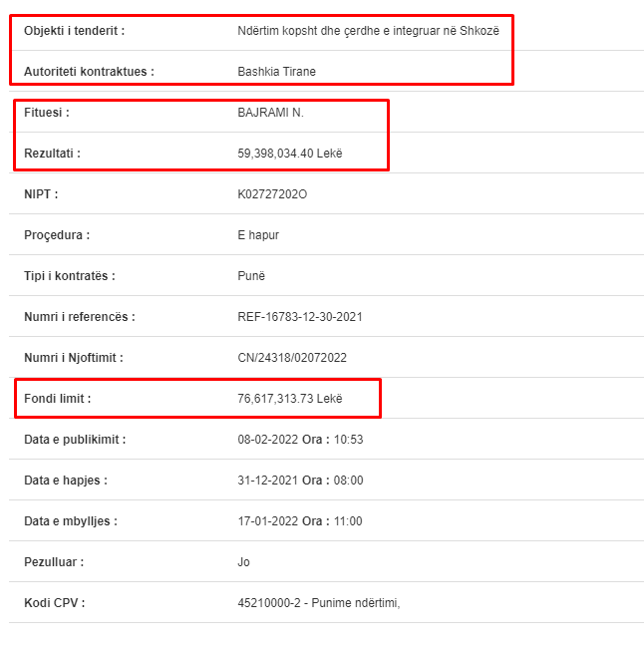
Task: Click the Kodi CPV label
Action: point(55,603)
